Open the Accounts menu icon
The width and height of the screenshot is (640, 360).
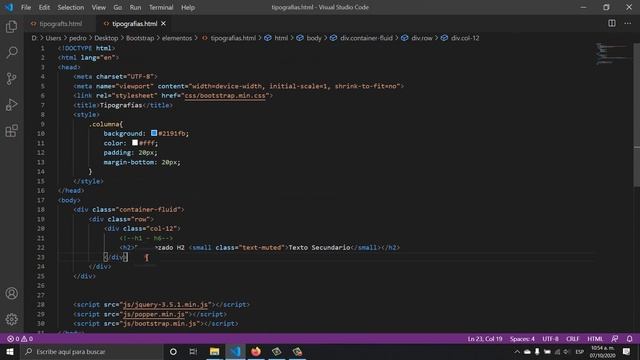point(11,293)
